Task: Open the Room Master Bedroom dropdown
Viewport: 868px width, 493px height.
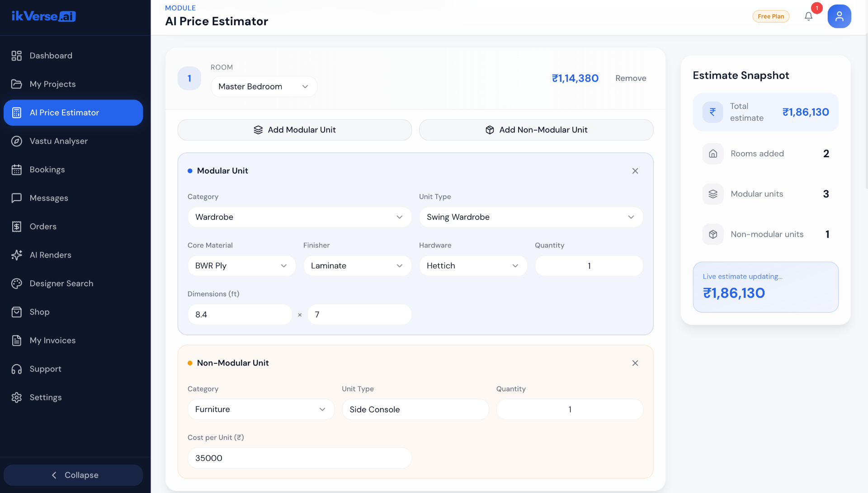Action: pyautogui.click(x=264, y=86)
